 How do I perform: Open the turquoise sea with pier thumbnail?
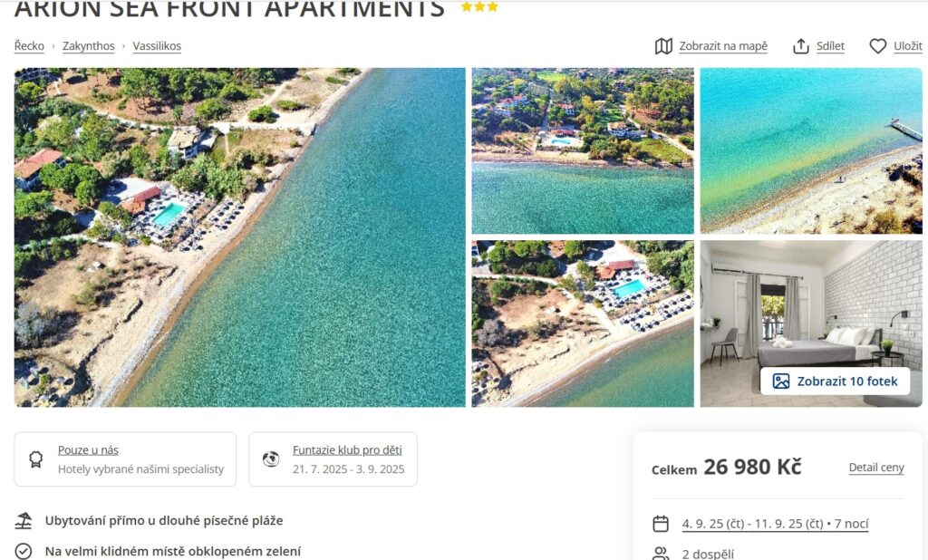click(x=811, y=151)
